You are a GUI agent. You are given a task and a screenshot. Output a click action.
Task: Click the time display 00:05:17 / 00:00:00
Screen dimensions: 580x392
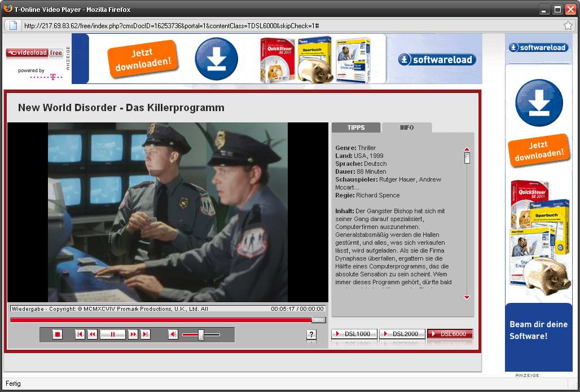[x=297, y=309]
